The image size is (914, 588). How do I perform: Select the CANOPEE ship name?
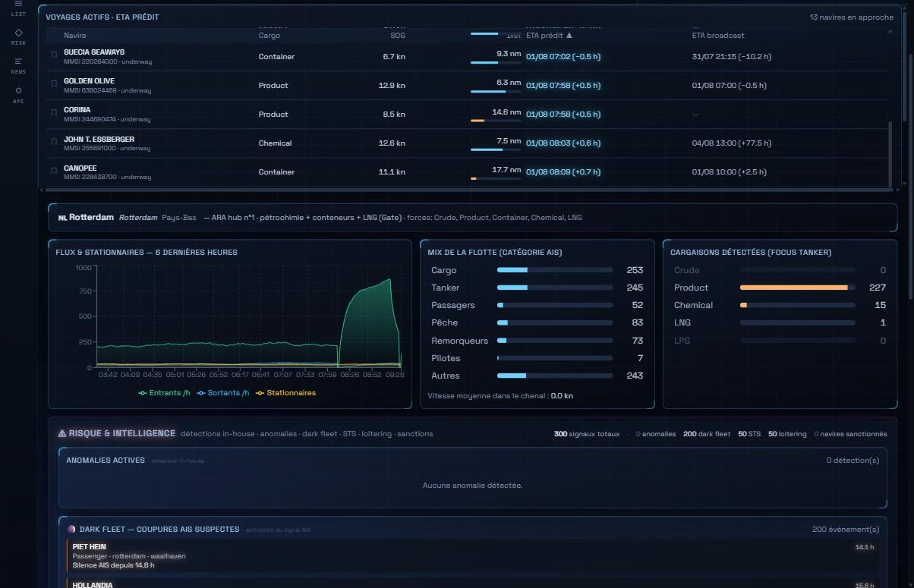(x=80, y=168)
